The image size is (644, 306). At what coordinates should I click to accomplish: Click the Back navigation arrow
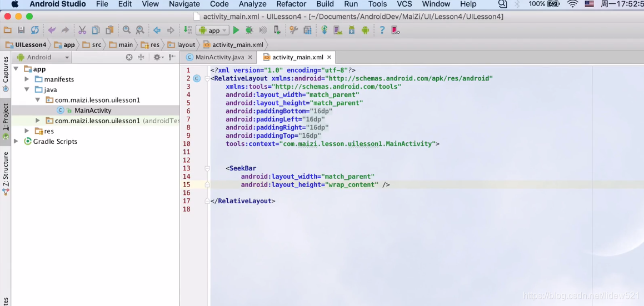click(157, 30)
